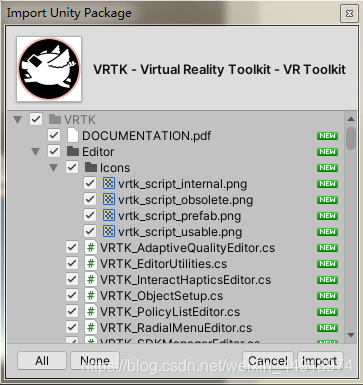Click NEW badge beside VRTK_RadialMenuEditor.cs
This screenshot has width=363, height=385.
coord(327,328)
